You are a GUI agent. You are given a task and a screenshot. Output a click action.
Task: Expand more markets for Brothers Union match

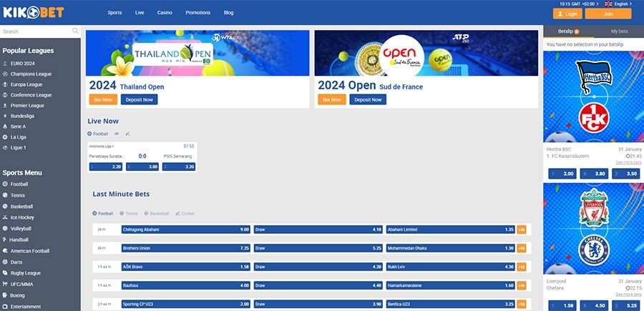(521, 248)
